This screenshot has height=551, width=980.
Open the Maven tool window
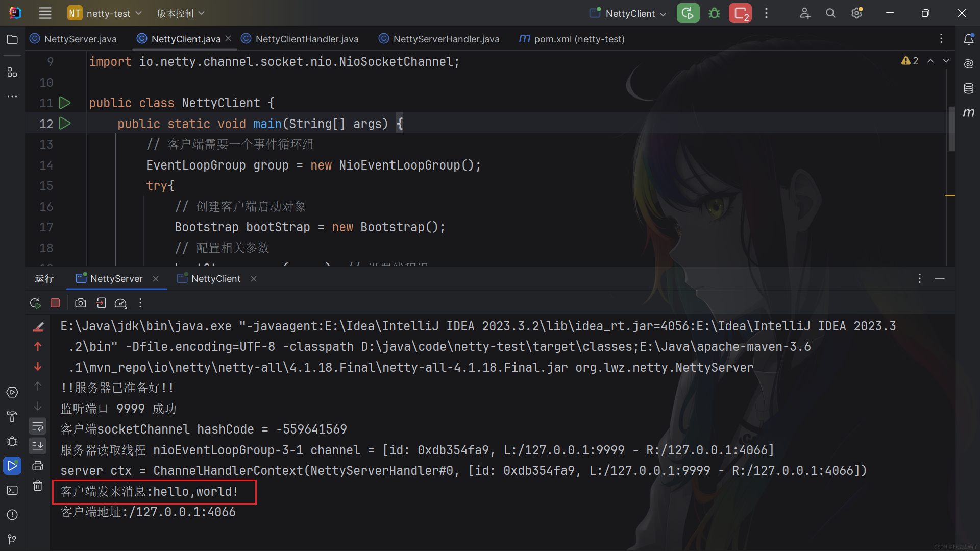tap(968, 113)
